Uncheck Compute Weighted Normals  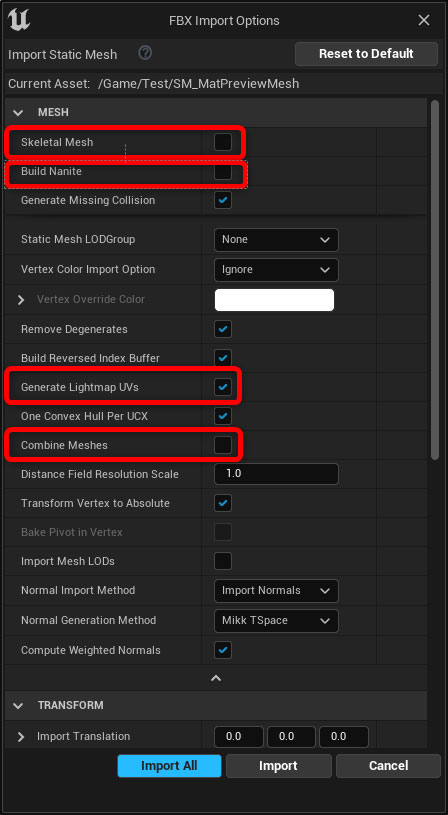(x=223, y=650)
